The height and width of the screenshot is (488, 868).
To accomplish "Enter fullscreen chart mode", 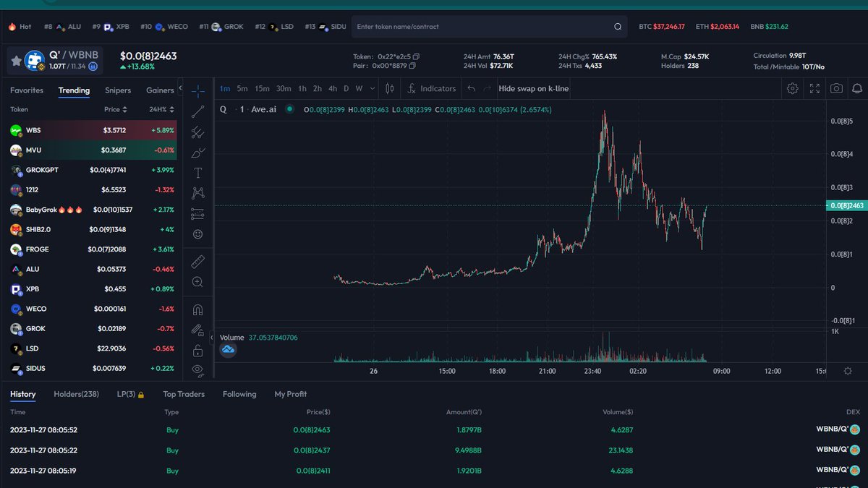I will tap(814, 88).
